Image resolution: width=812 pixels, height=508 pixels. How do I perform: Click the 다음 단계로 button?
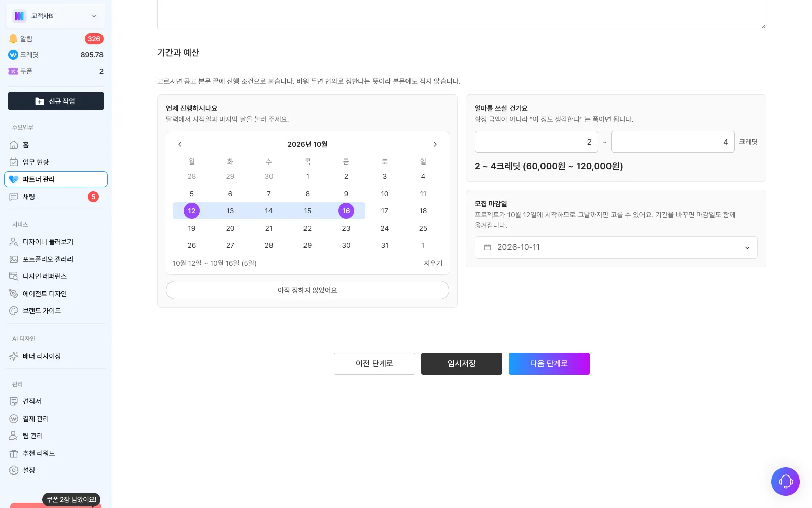click(549, 364)
